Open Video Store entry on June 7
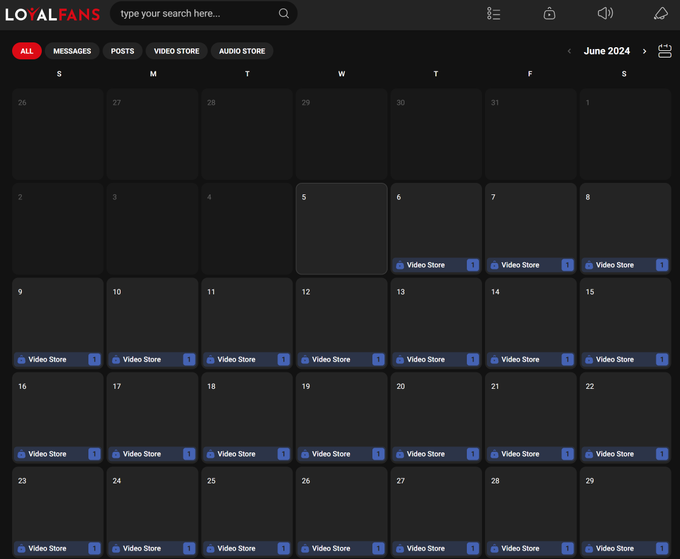This screenshot has height=559, width=680. [x=531, y=265]
